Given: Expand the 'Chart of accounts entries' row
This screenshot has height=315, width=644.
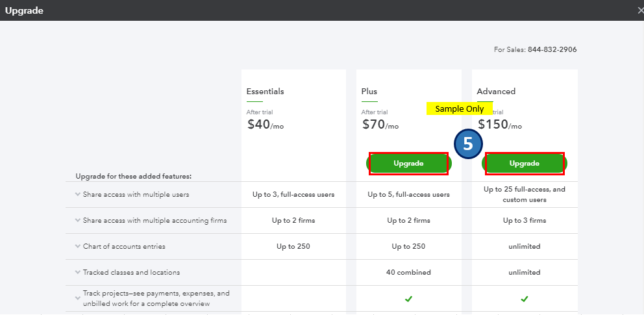Looking at the screenshot, I should point(78,246).
